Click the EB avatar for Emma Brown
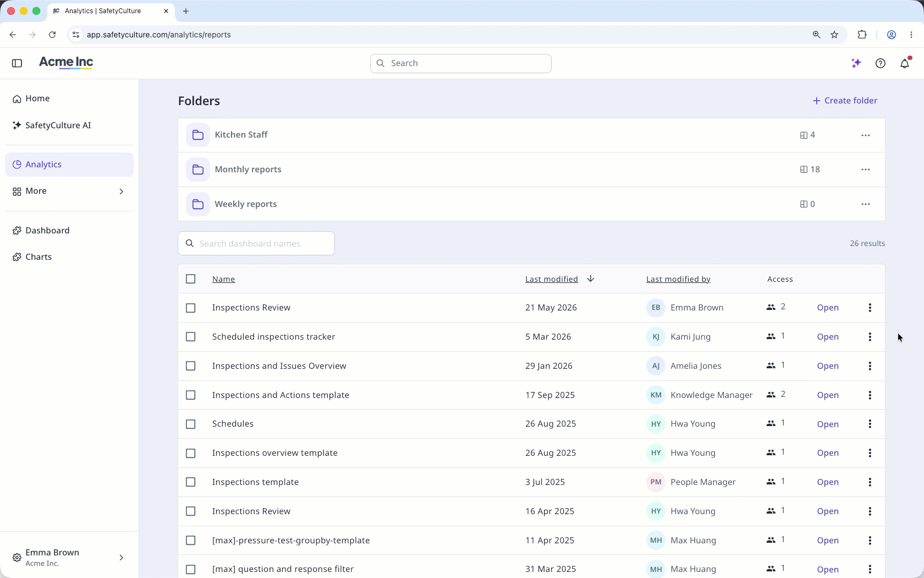Screen dimensions: 924x578 656,308
